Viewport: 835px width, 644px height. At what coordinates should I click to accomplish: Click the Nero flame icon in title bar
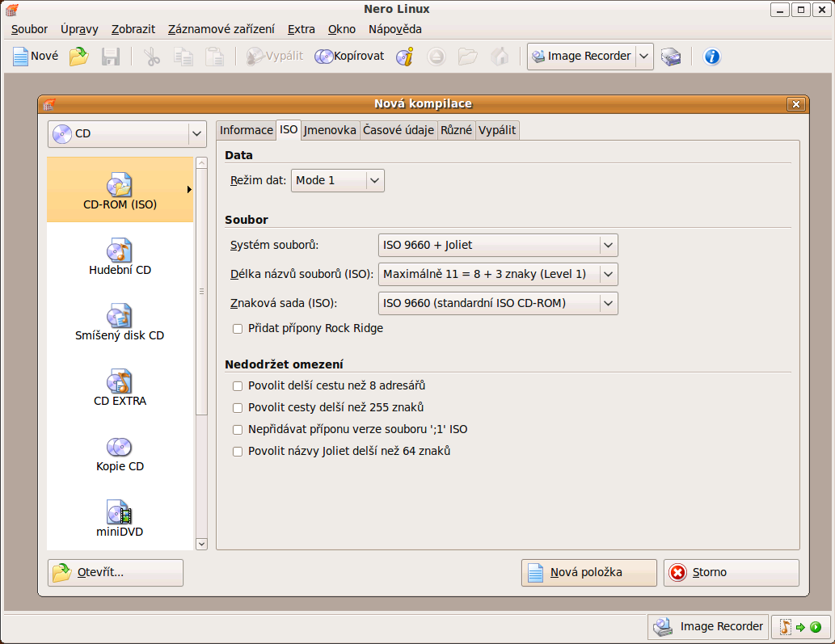(x=11, y=9)
